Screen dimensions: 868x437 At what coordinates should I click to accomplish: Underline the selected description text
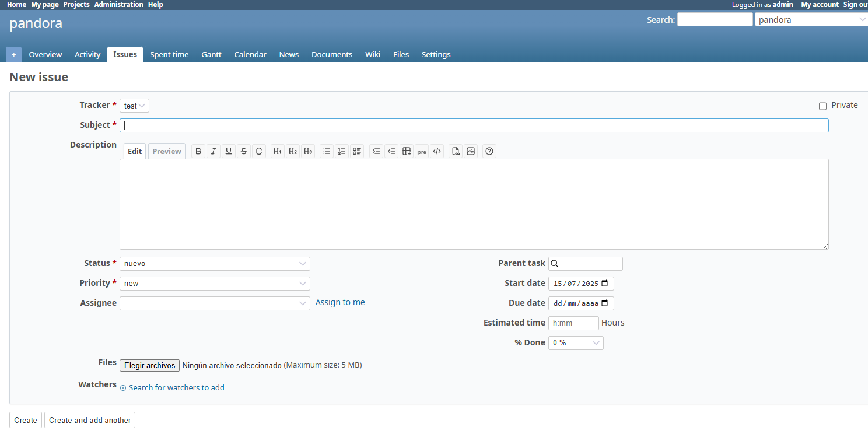[x=229, y=151]
